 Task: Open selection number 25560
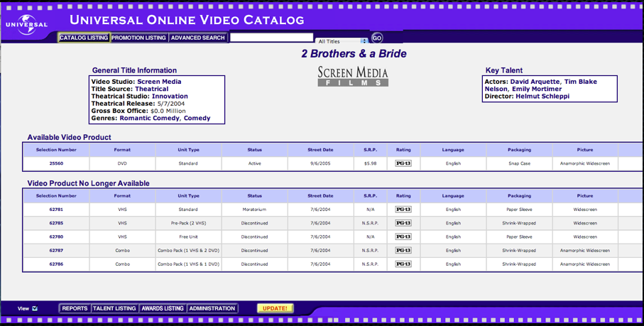point(56,163)
